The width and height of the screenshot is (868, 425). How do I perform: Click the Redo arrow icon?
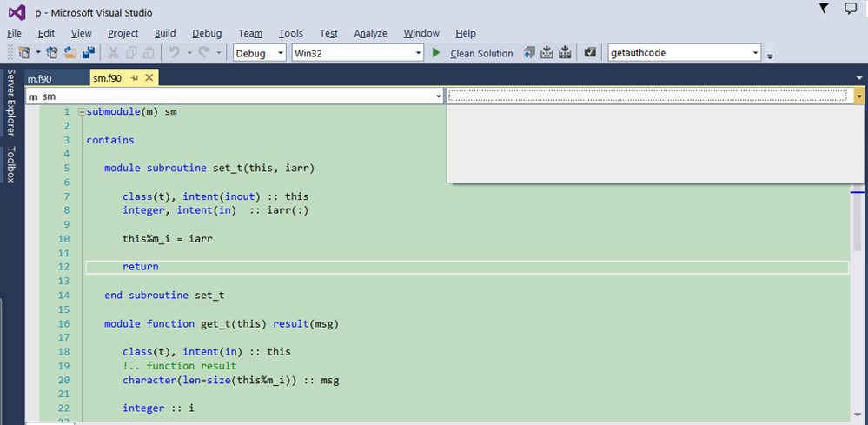click(203, 52)
